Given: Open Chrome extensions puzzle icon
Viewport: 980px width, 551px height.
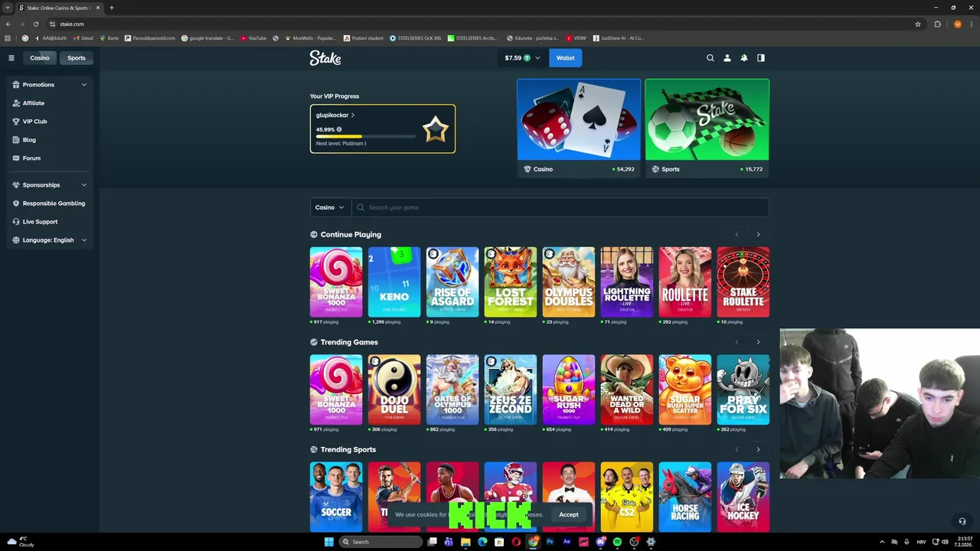Looking at the screenshot, I should click(937, 24).
